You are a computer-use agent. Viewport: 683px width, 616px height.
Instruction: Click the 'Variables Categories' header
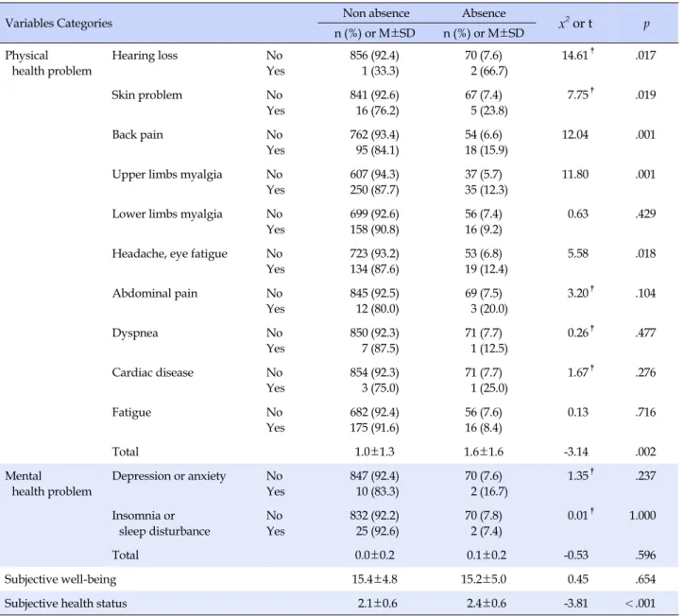[59, 23]
